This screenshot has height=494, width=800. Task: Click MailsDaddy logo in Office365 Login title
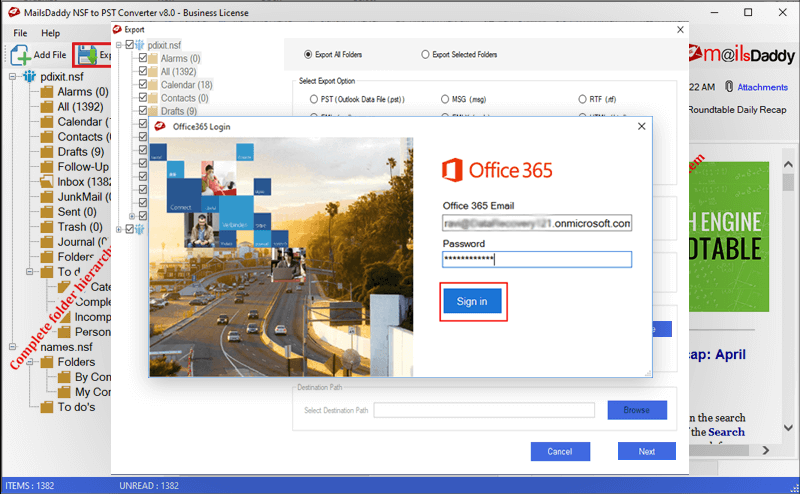(160, 126)
